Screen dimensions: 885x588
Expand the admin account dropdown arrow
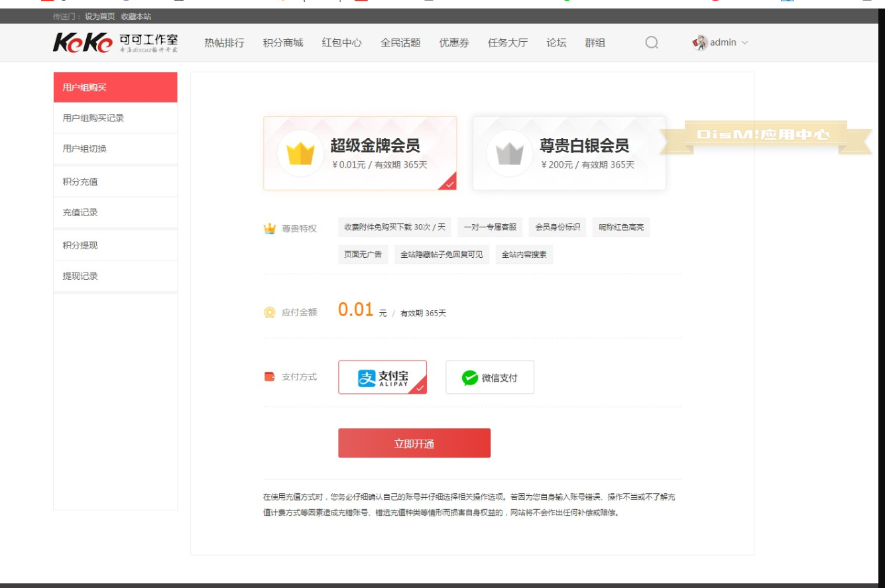tap(744, 43)
